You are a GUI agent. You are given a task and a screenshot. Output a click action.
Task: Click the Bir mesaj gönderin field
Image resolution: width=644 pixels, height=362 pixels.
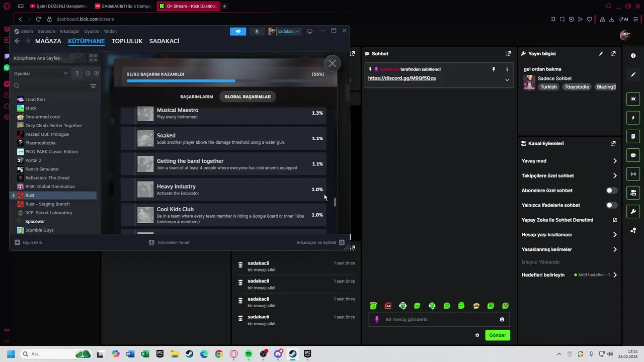tap(439, 319)
